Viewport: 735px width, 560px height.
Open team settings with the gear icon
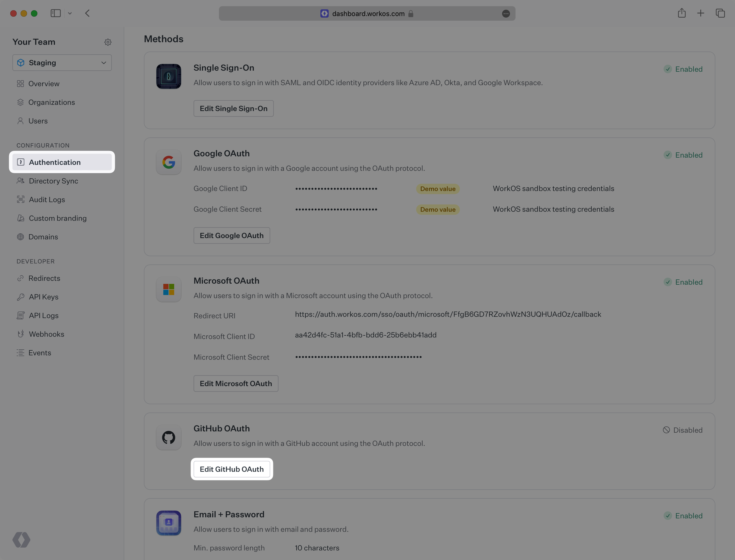(108, 42)
